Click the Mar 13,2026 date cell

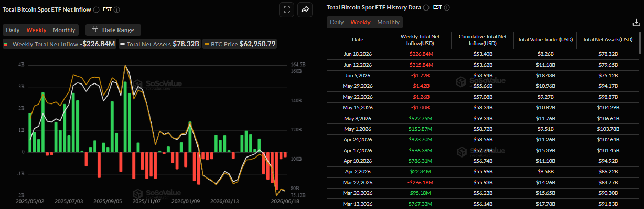point(357,204)
